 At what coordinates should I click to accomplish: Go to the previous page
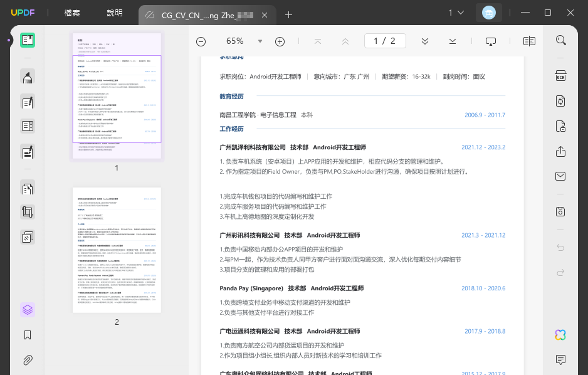point(345,41)
